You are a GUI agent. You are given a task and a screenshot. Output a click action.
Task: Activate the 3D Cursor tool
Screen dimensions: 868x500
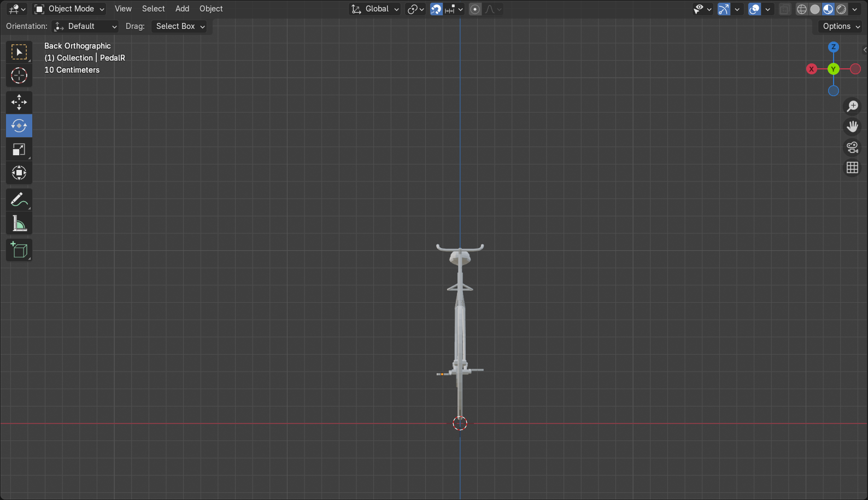19,75
